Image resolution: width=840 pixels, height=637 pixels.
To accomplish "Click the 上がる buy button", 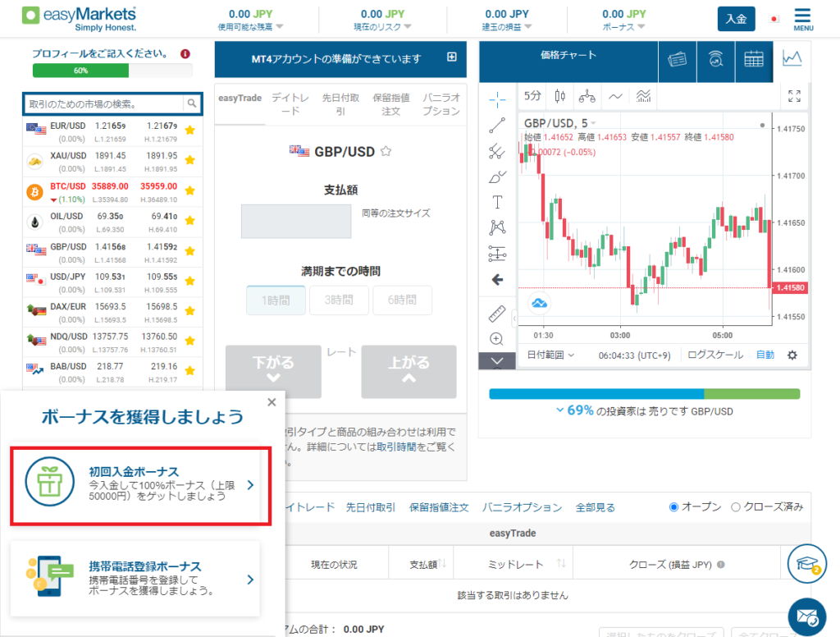I will coord(409,371).
